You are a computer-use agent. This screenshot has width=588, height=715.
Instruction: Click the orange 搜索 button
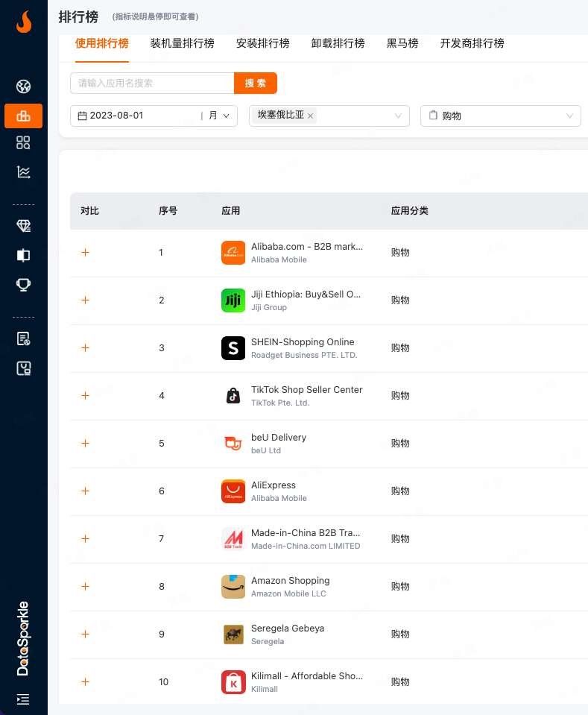click(x=256, y=83)
